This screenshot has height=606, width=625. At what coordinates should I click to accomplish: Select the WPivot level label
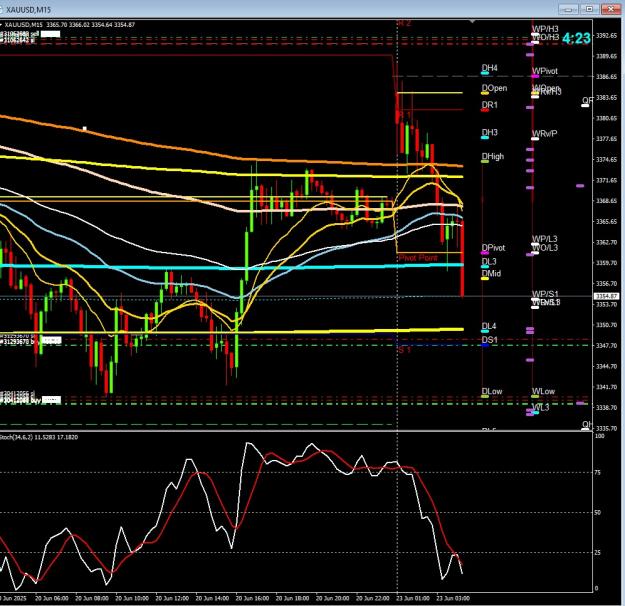pos(545,71)
